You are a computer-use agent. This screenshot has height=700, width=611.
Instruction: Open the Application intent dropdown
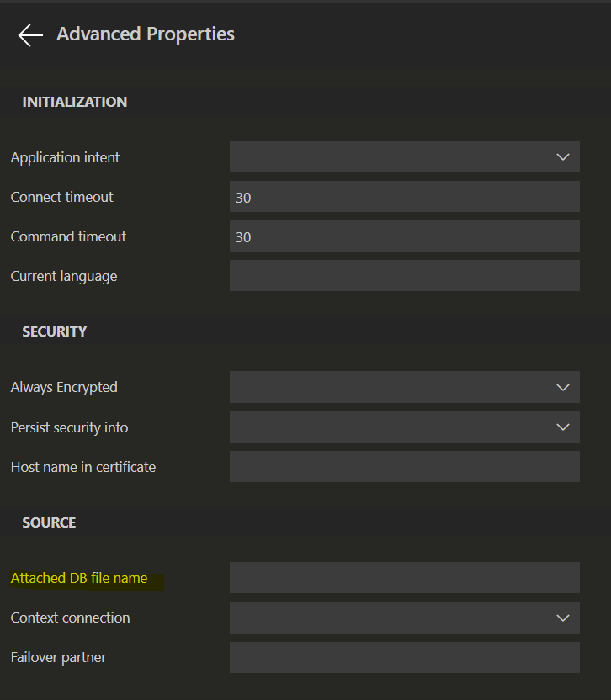(404, 156)
